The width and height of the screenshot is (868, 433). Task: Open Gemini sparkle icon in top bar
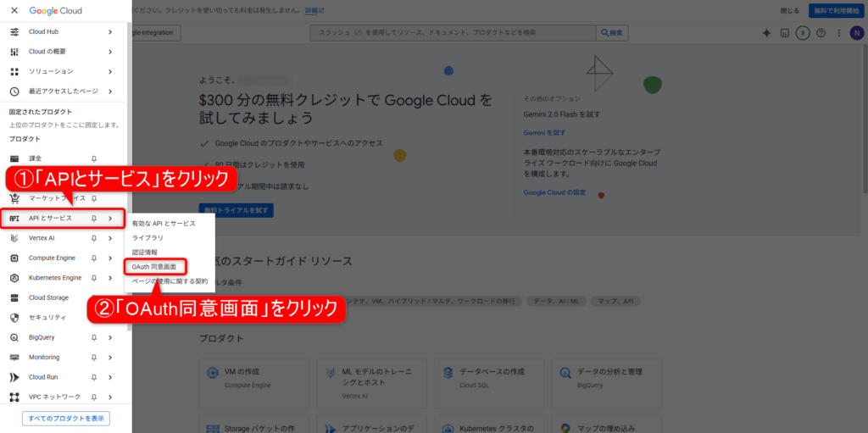[766, 33]
